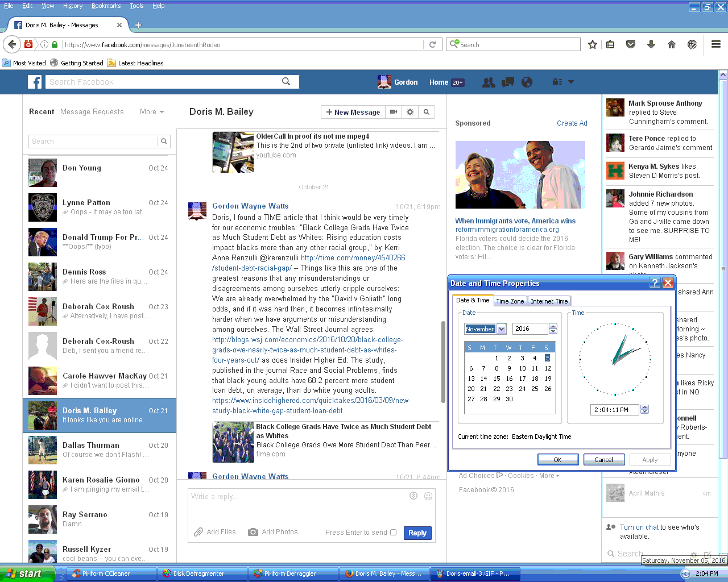Image resolution: width=728 pixels, height=582 pixels.
Task: Expand the month dropdown showing November
Action: tap(501, 329)
